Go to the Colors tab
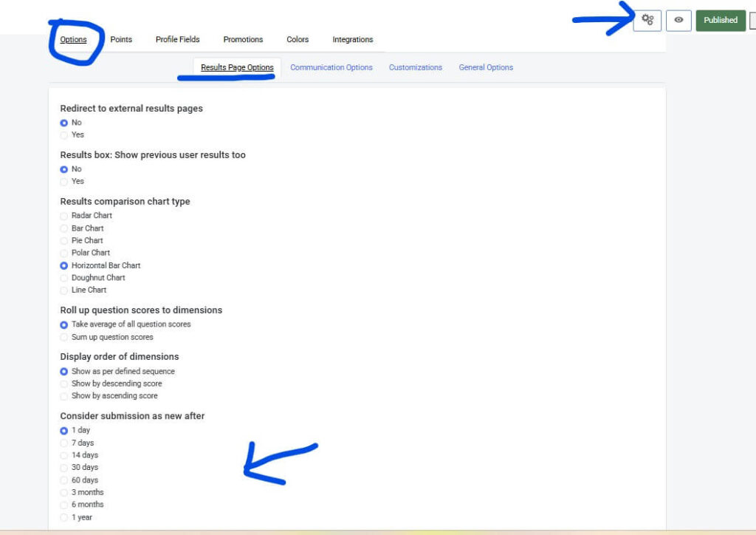Viewport: 756px width, 535px height. (298, 39)
